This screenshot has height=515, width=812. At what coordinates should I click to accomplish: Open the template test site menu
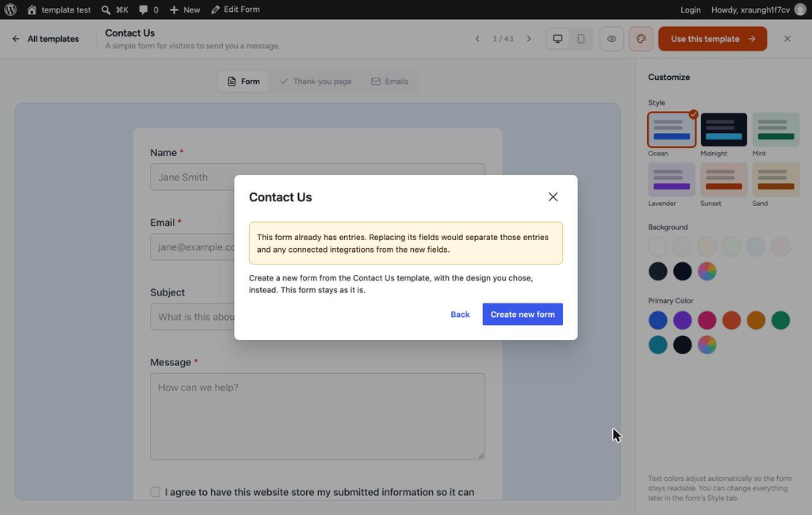[59, 10]
